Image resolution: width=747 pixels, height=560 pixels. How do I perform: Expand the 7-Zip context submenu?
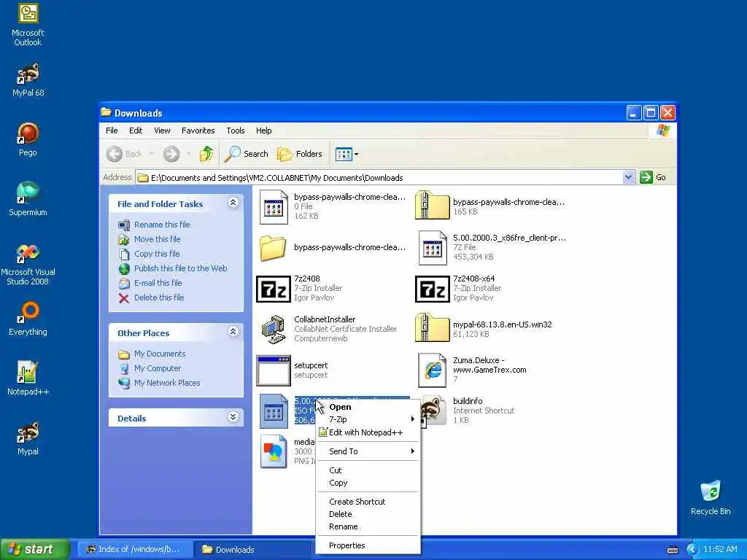(x=368, y=419)
